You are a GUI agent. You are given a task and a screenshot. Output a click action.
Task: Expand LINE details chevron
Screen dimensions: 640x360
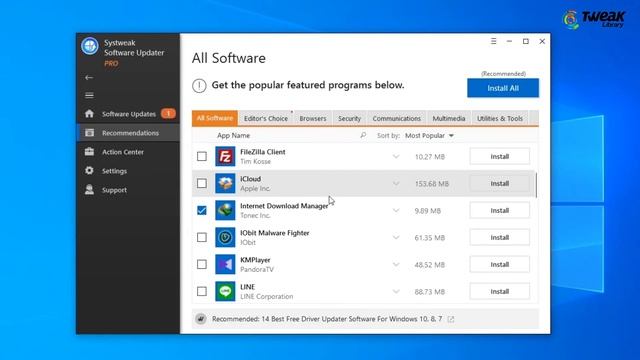tap(396, 291)
